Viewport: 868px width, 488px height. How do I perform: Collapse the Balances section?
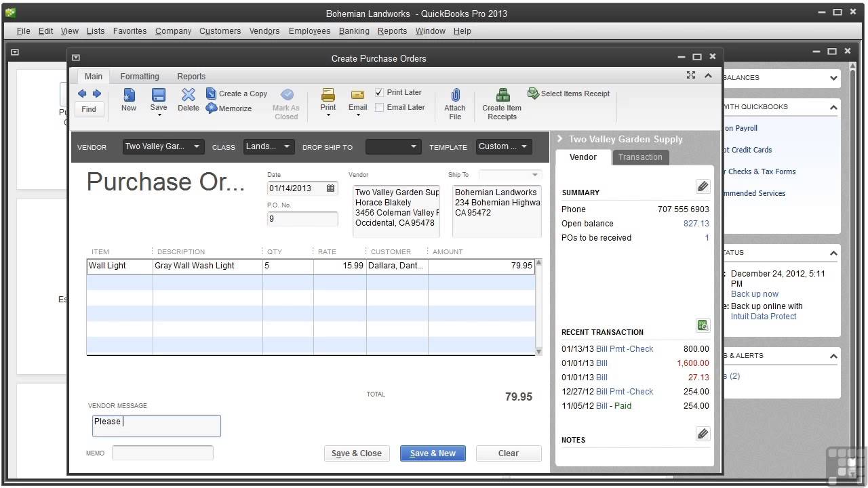(x=833, y=78)
